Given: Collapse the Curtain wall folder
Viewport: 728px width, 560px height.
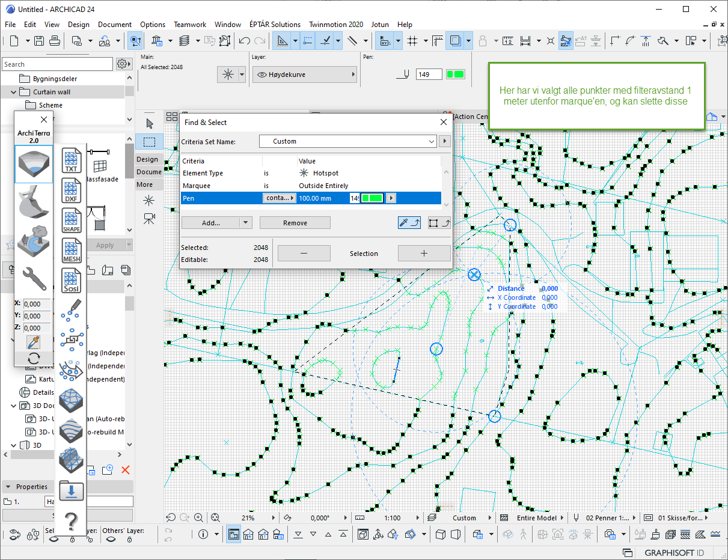Looking at the screenshot, I should [13, 92].
